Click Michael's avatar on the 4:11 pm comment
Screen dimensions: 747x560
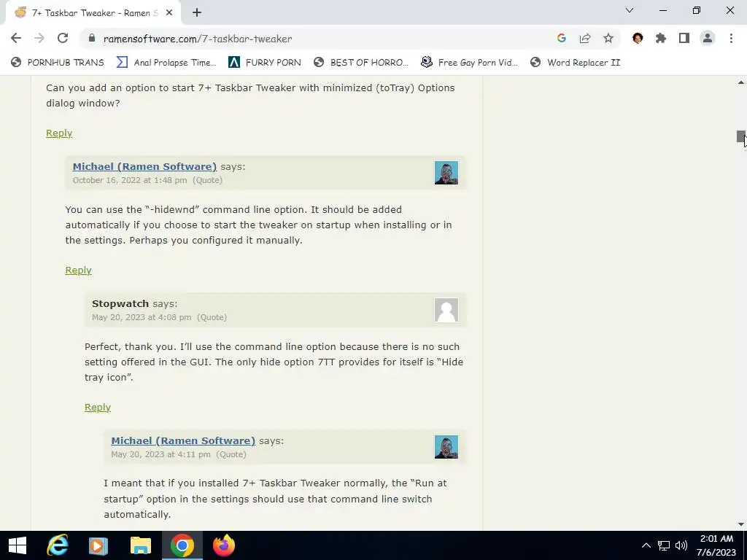tap(446, 447)
